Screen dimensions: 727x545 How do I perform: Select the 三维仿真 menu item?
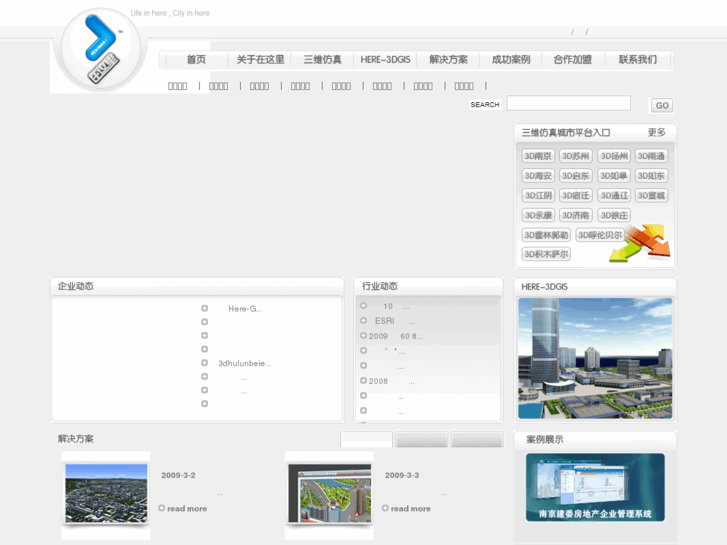[x=323, y=60]
